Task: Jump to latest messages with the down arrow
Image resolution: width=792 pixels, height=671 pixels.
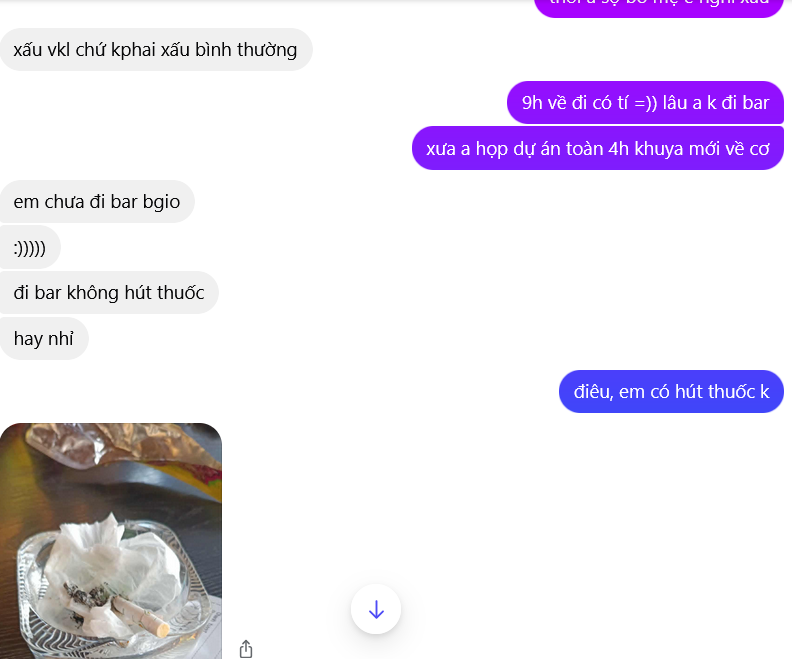Action: (376, 609)
